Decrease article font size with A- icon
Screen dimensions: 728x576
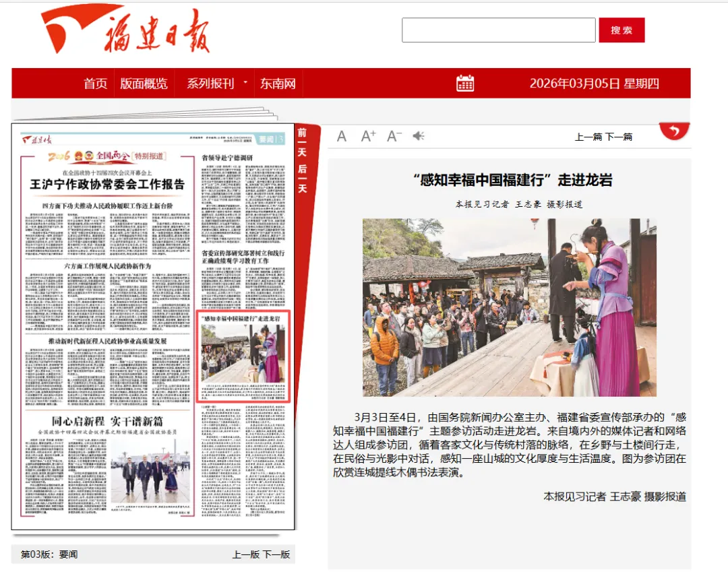pos(392,135)
